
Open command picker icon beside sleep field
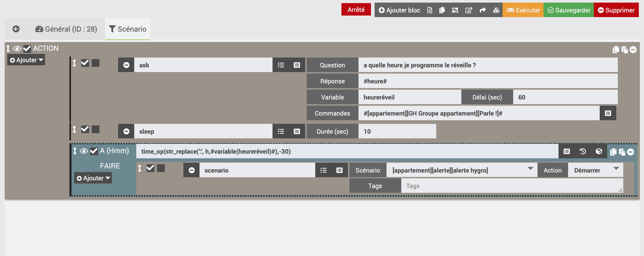(x=297, y=131)
